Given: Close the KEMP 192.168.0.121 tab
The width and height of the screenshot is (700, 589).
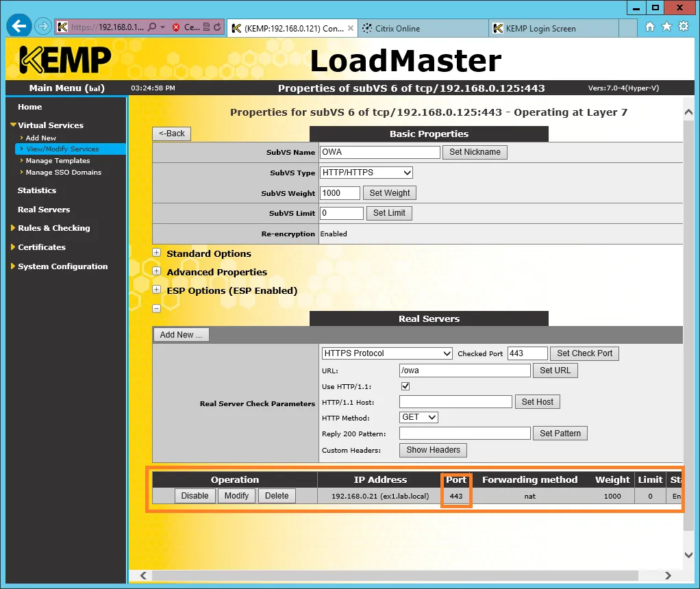Looking at the screenshot, I should point(351,28).
